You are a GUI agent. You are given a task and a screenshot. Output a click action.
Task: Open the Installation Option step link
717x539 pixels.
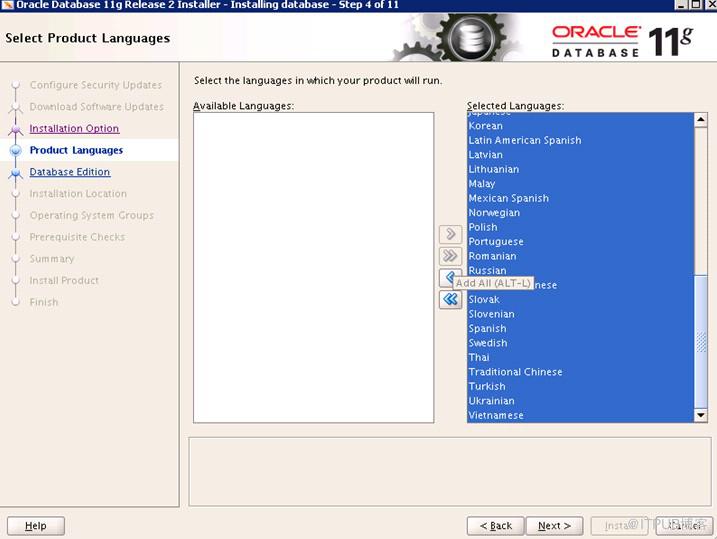(74, 128)
